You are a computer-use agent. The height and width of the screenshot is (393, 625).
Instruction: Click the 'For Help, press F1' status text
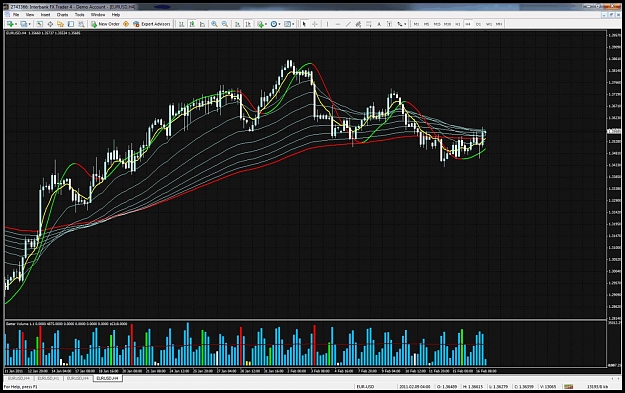[21, 387]
